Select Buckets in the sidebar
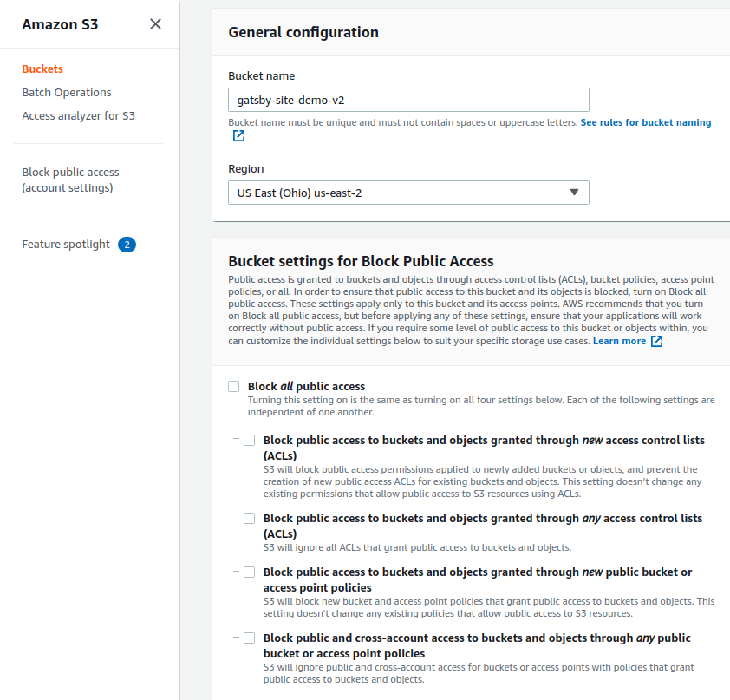Image resolution: width=730 pixels, height=700 pixels. click(x=42, y=69)
